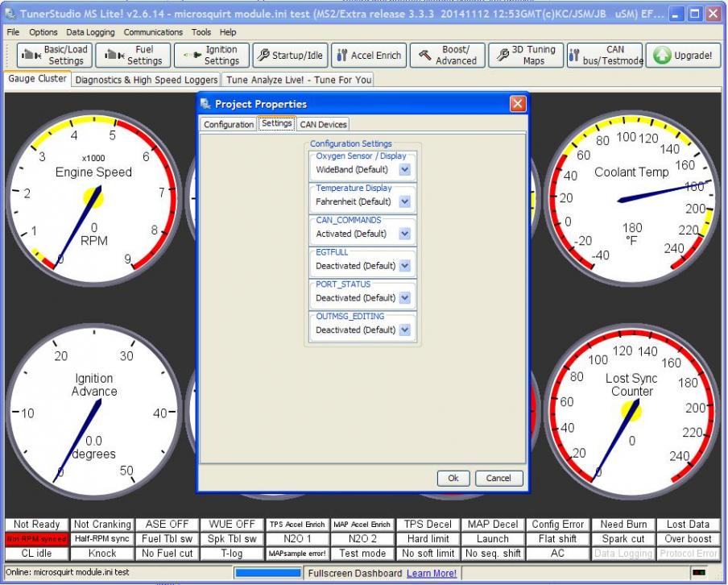
Task: Open CAN bus/Testmode toolbar button
Action: [x=604, y=55]
